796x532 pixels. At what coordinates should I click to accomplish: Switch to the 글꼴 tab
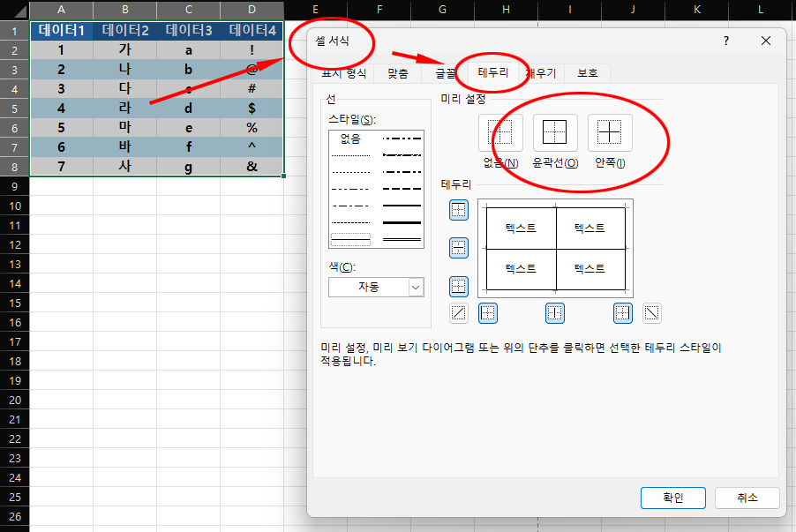pyautogui.click(x=445, y=73)
